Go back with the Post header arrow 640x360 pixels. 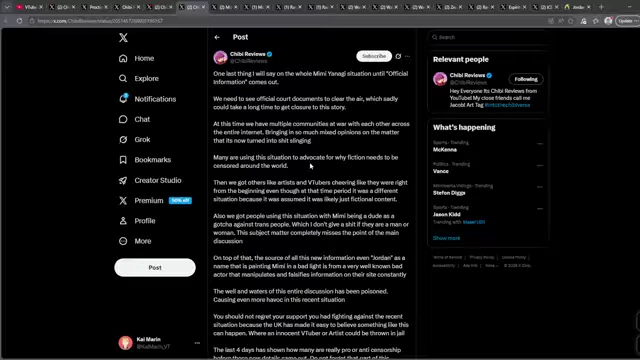(x=217, y=37)
